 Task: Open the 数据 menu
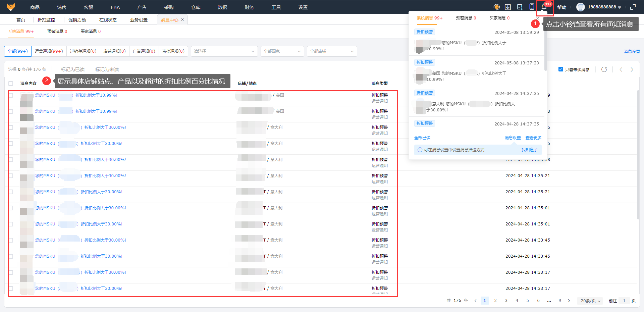222,7
